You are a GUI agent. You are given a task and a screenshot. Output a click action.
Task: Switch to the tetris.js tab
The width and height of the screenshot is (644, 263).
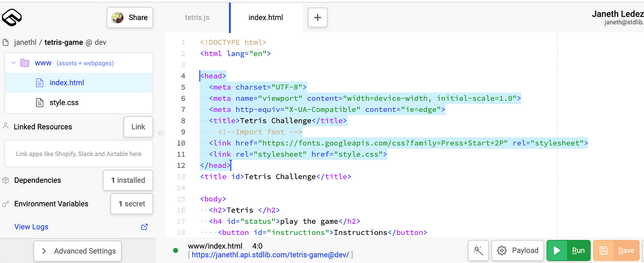pos(196,18)
